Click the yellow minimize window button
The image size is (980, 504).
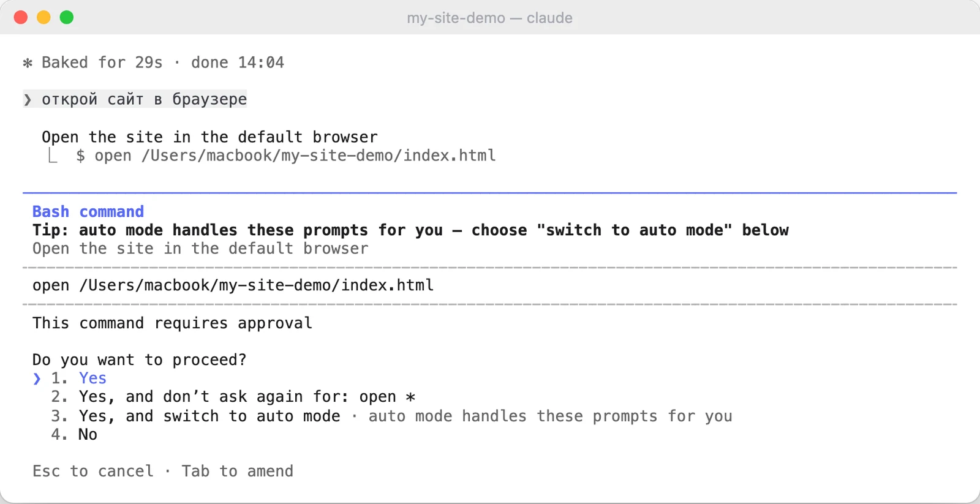coord(43,17)
